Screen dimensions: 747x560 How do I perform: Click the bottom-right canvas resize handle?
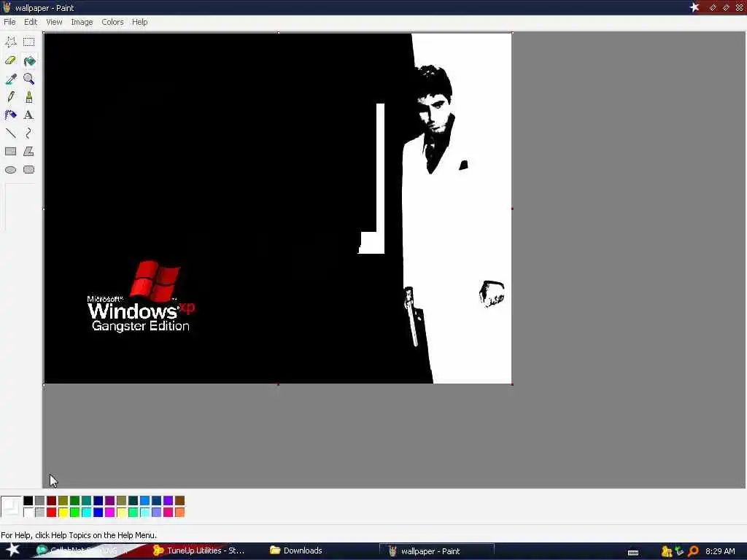[512, 384]
